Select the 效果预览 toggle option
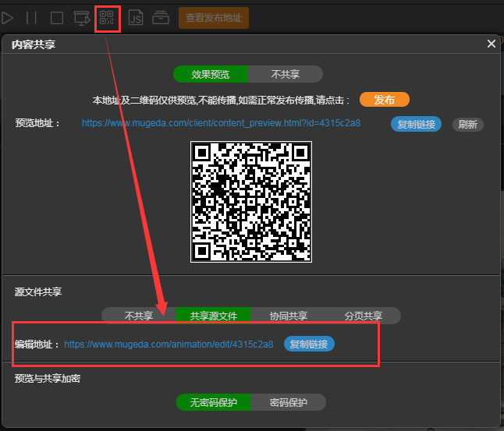The width and height of the screenshot is (504, 431). pos(211,74)
